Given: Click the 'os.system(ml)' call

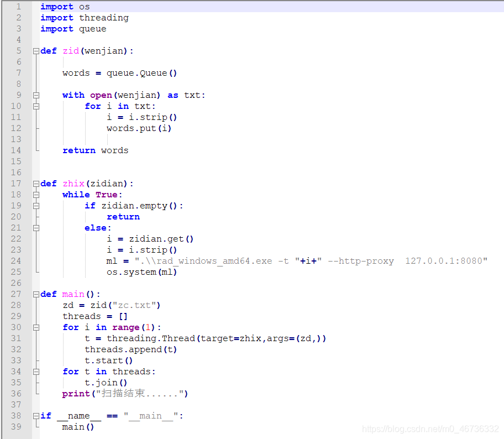Looking at the screenshot, I should pos(141,272).
